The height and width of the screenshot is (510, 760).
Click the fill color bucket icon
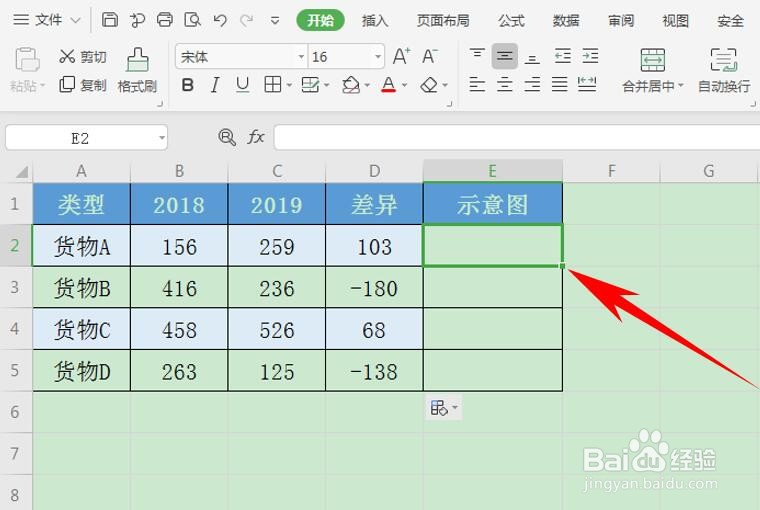tap(351, 85)
